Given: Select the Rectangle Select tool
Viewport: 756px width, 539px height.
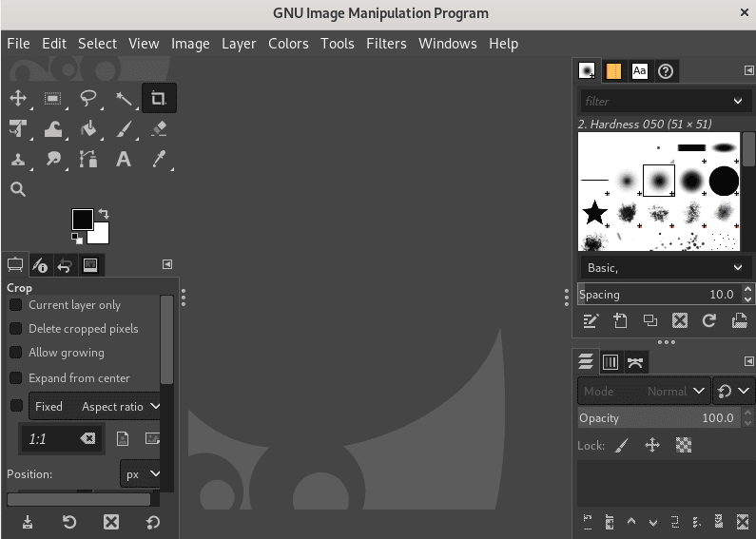Looking at the screenshot, I should coord(53,98).
